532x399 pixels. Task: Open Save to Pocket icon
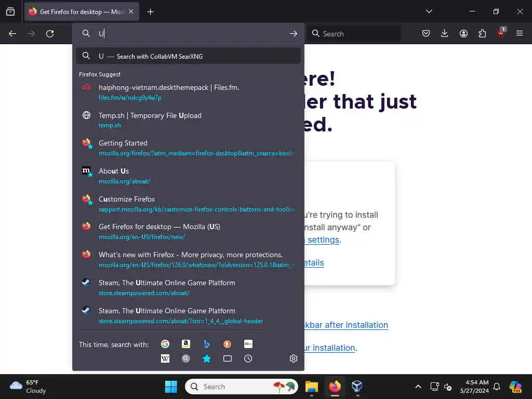pos(426,33)
